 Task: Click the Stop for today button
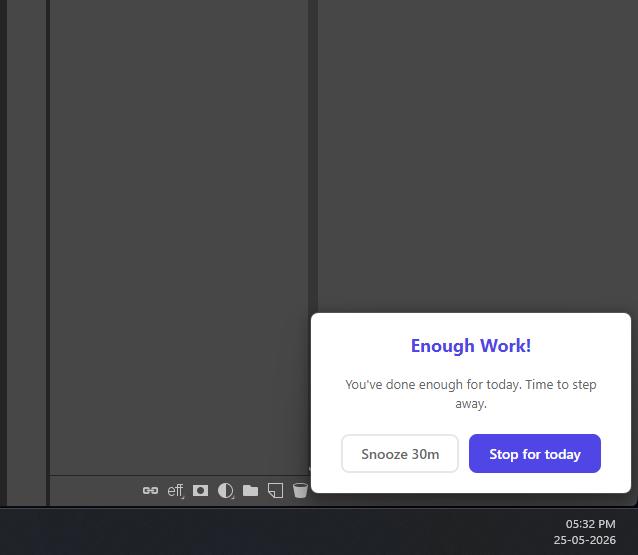pyautogui.click(x=535, y=454)
